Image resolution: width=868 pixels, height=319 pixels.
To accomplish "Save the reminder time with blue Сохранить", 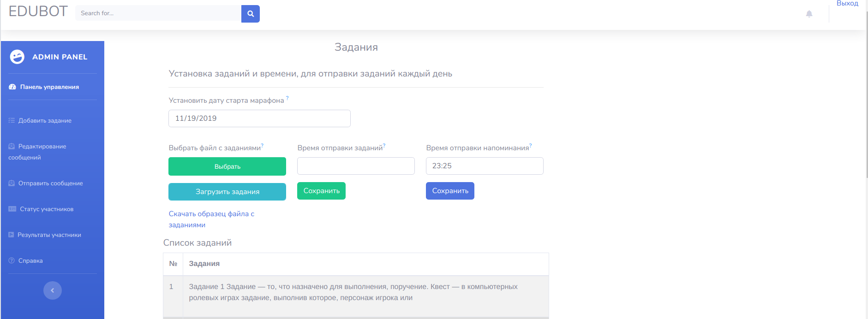I will click(450, 191).
